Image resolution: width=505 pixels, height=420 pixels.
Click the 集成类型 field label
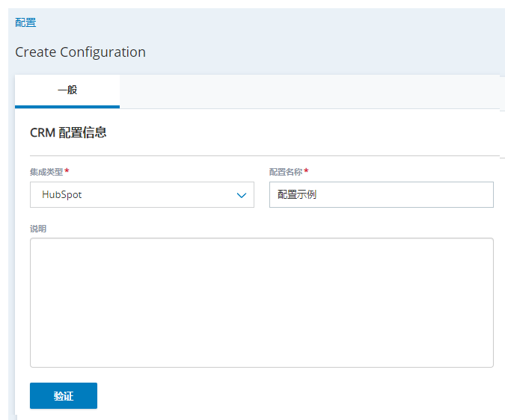(46, 172)
